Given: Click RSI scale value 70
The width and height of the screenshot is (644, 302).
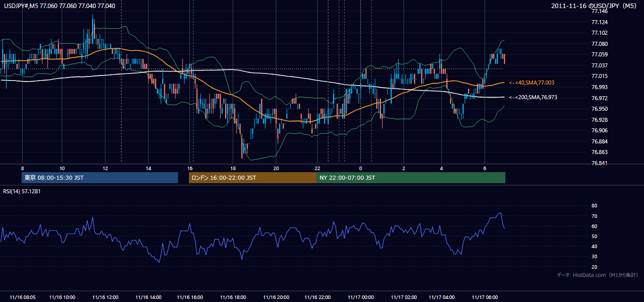Looking at the screenshot, I should tap(594, 216).
